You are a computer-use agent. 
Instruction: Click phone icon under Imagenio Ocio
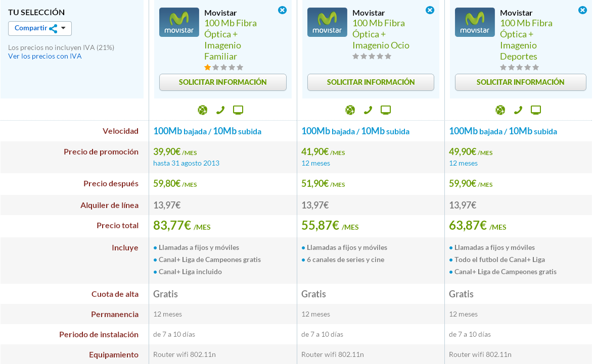(x=368, y=110)
